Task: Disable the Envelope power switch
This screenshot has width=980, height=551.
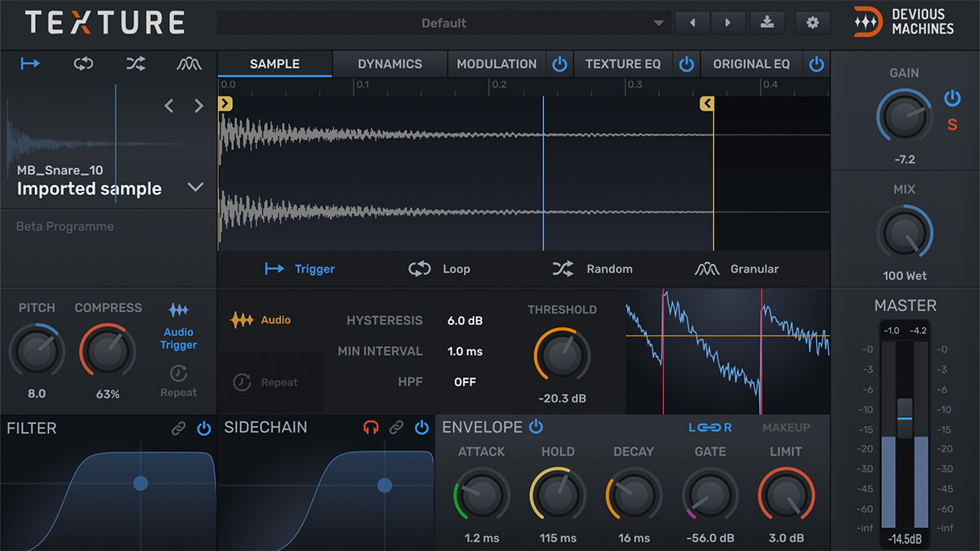Action: 536,427
